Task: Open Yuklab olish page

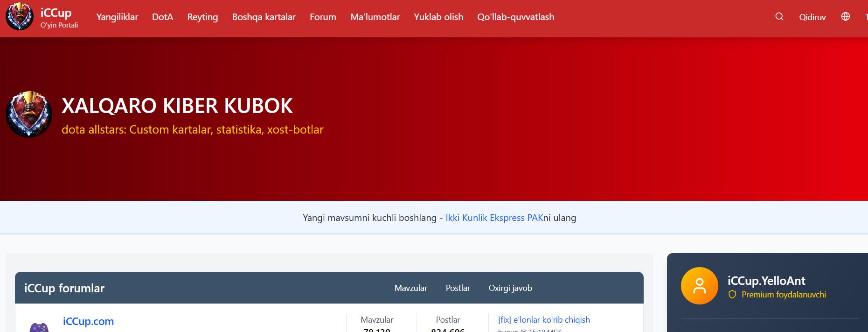Action: [438, 17]
